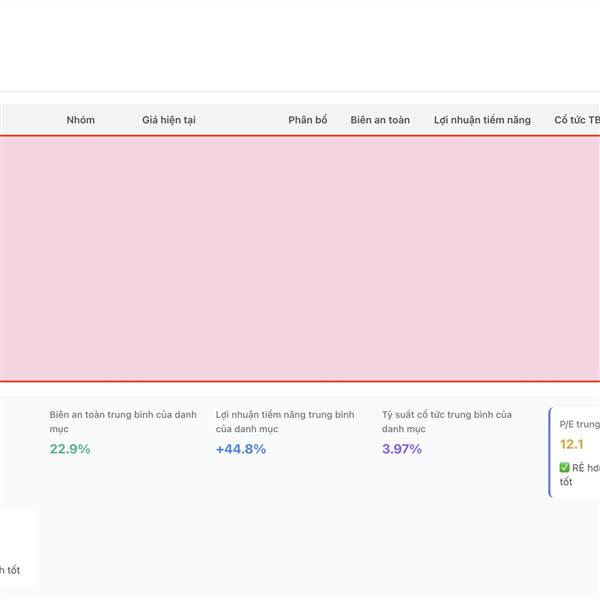Click the tốt text in bottom-left card

[x=10, y=570]
